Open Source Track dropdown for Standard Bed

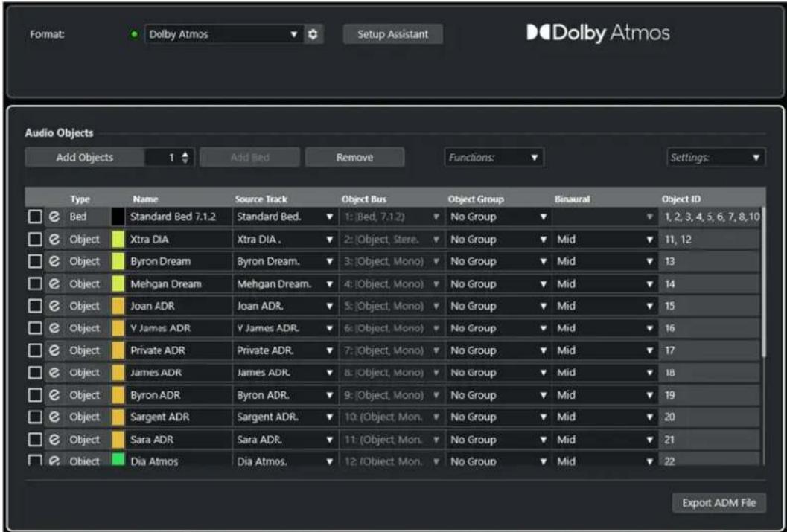click(285, 217)
